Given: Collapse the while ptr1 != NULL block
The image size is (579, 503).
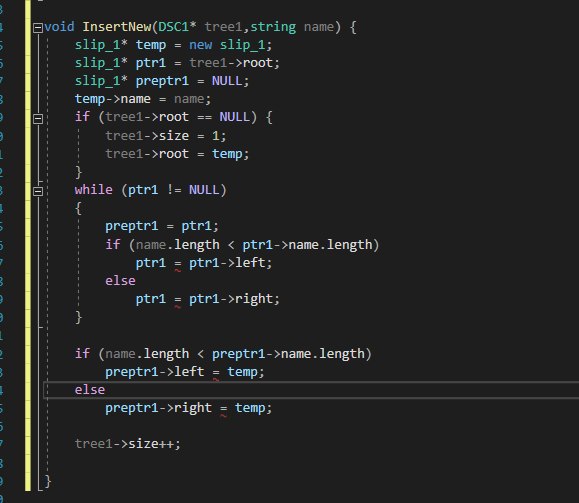Looking at the screenshot, I should 38,191.
